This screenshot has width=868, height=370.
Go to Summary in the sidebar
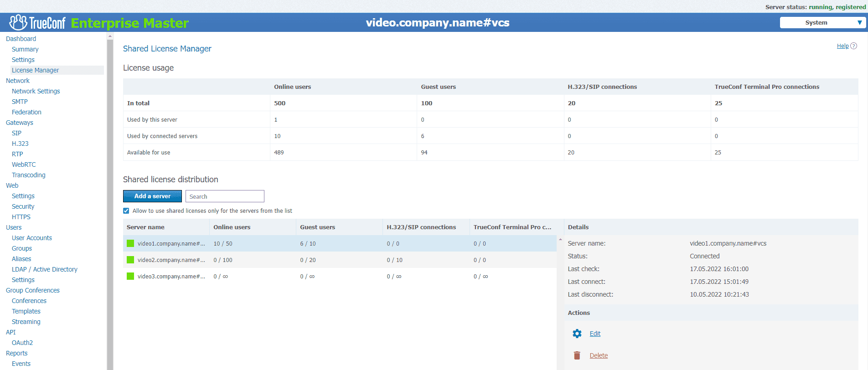[x=25, y=49]
